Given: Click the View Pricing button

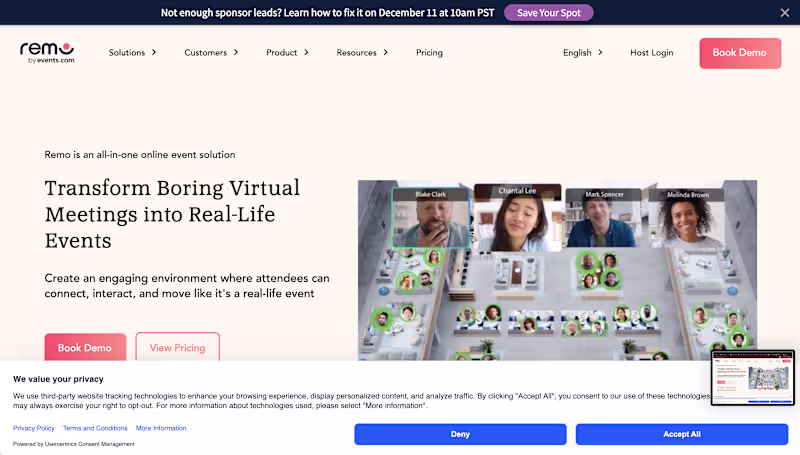Looking at the screenshot, I should click(x=178, y=347).
